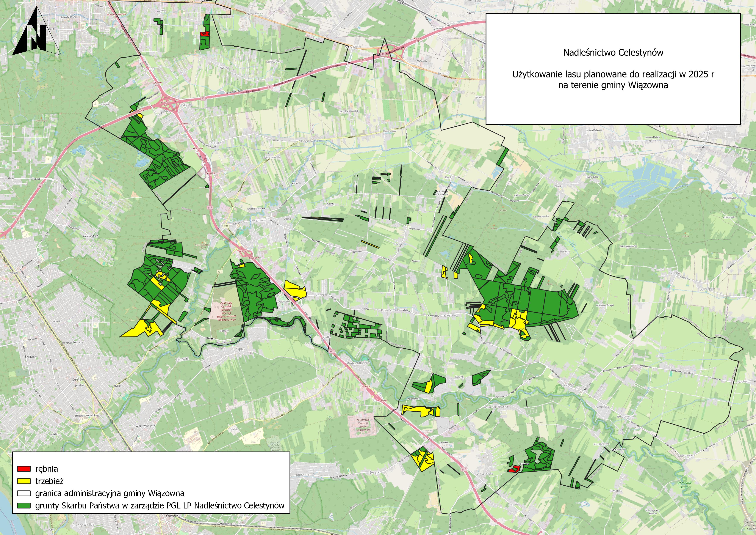Click the Józefów town label on left
Screen dimensions: 756x535
[x=78, y=379]
